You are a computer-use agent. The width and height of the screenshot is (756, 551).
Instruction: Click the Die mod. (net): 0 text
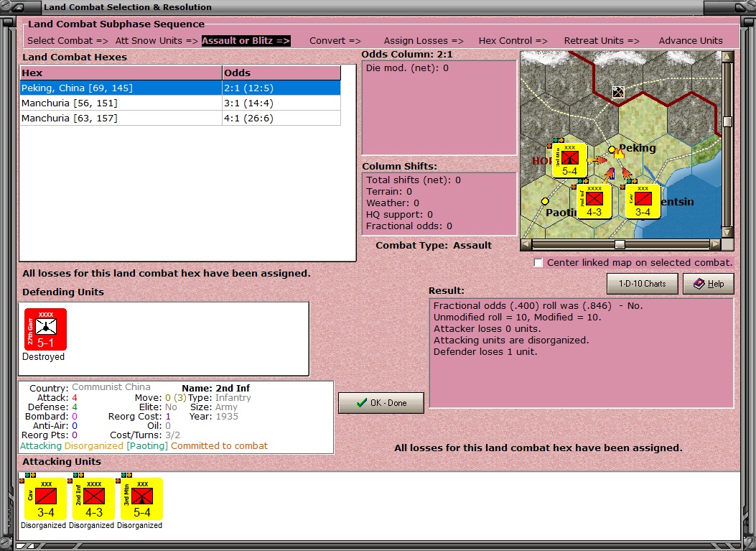pos(407,68)
